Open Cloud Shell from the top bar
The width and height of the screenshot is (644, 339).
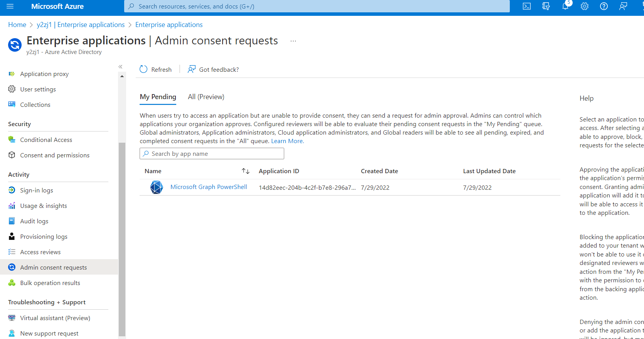pos(527,6)
